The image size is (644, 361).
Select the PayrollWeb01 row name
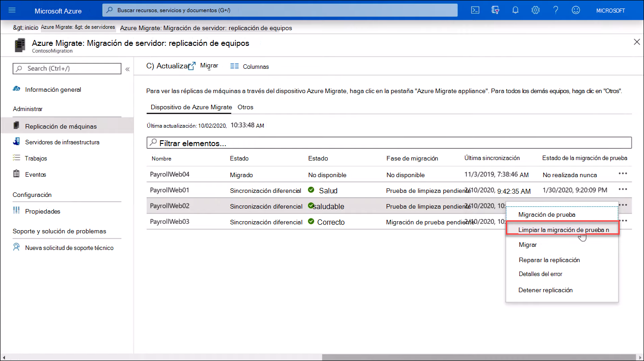169,190
